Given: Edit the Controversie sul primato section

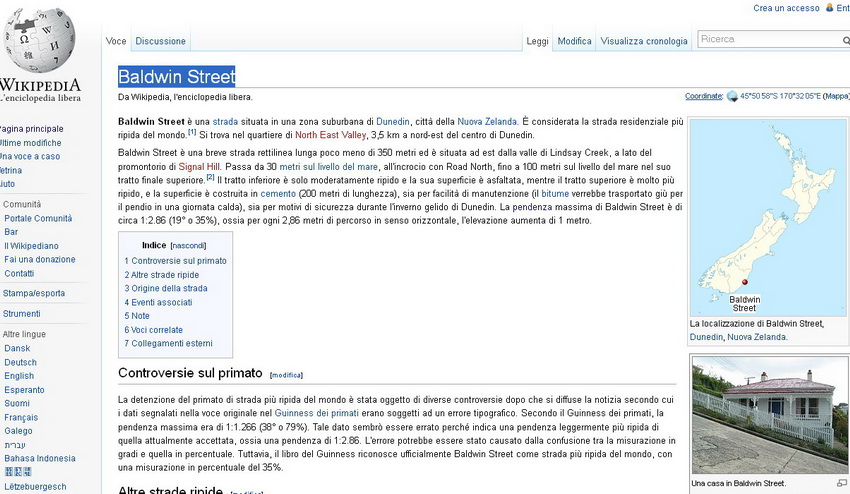Looking at the screenshot, I should pyautogui.click(x=286, y=375).
